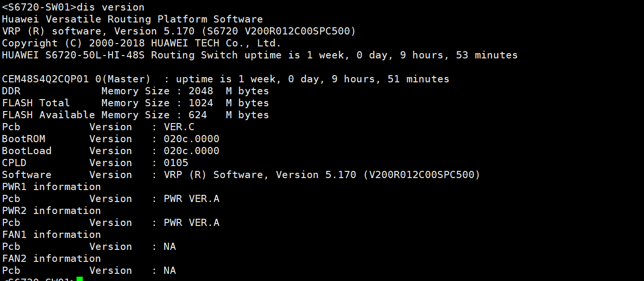Image resolution: width=644 pixels, height=281 pixels.
Task: Click the 'FAN2 information' heading
Action: pyautogui.click(x=51, y=259)
